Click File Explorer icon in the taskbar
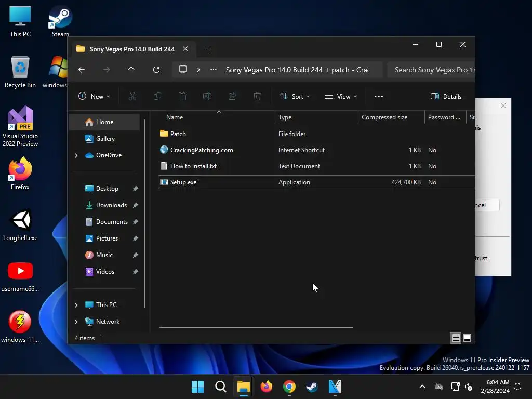 [243, 387]
